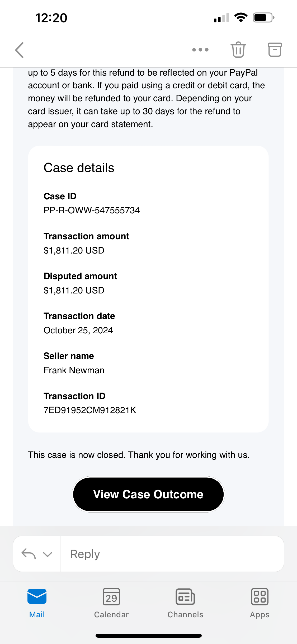The width and height of the screenshot is (297, 644).
Task: Tap the Wi-Fi status icon
Action: click(241, 17)
